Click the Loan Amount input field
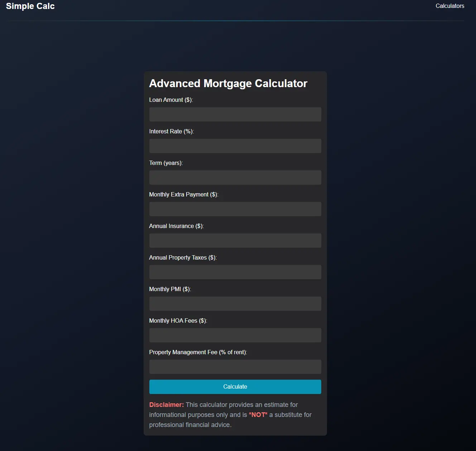The height and width of the screenshot is (451, 476). (235, 114)
